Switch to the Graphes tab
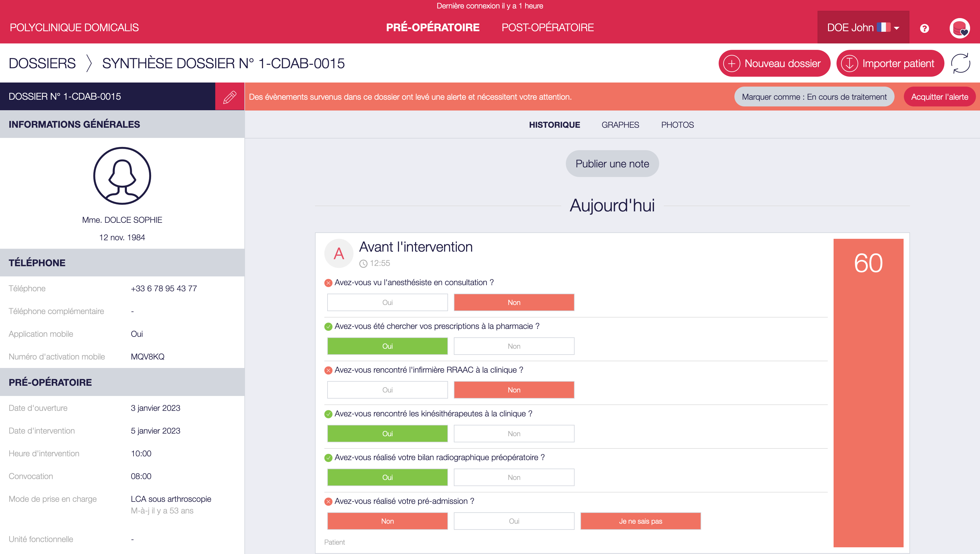980x554 pixels. pos(620,125)
